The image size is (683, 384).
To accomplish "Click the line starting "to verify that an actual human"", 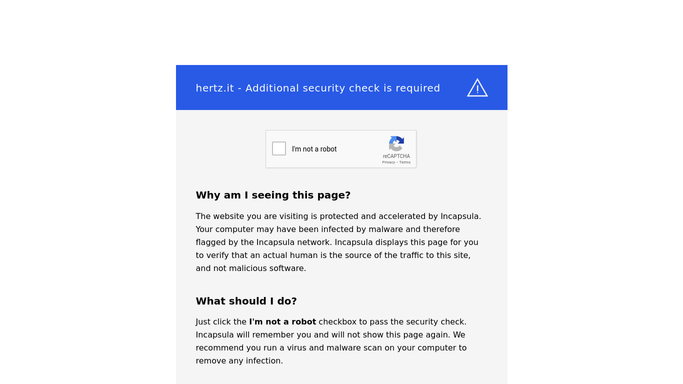I will pyautogui.click(x=333, y=255).
